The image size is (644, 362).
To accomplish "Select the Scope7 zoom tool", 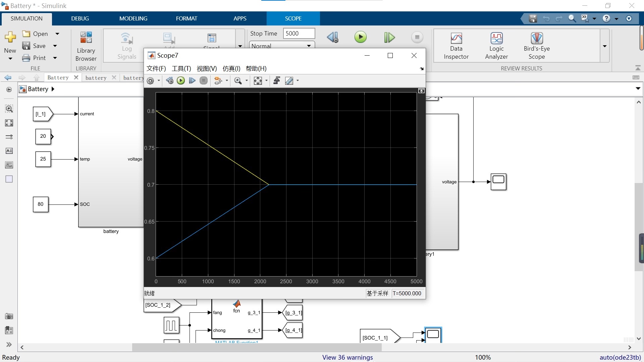I will pos(238,81).
